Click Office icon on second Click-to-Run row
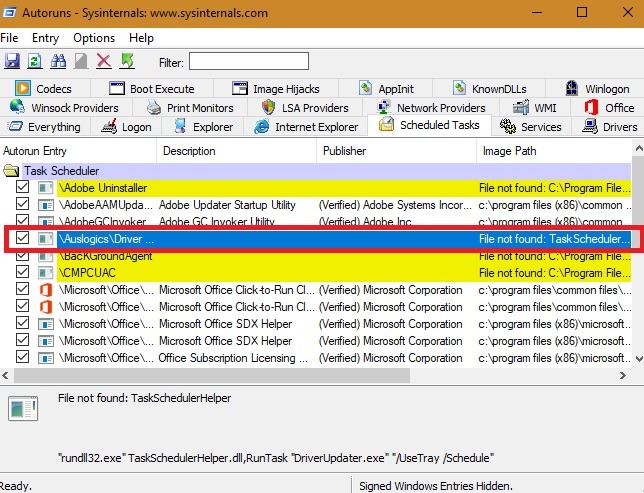The width and height of the screenshot is (644, 493). (x=45, y=307)
